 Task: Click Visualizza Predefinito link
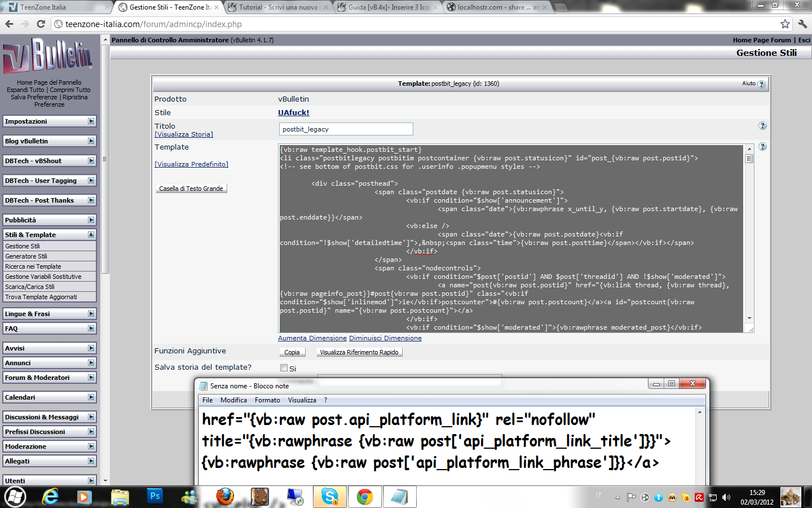[191, 164]
